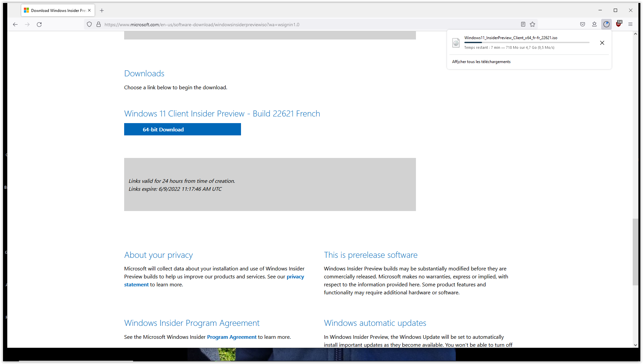Cancel the Windows11 ISO download
643x364 pixels.
click(602, 43)
